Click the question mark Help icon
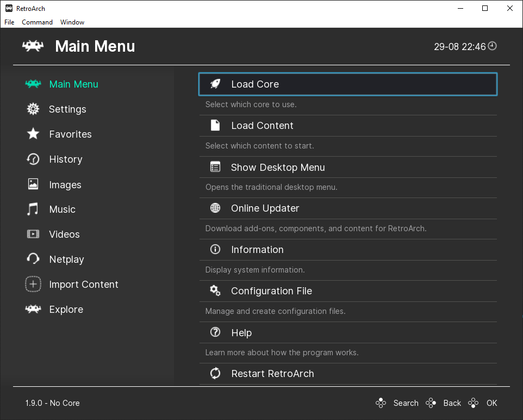Viewport: 523px width, 420px height. coord(215,332)
